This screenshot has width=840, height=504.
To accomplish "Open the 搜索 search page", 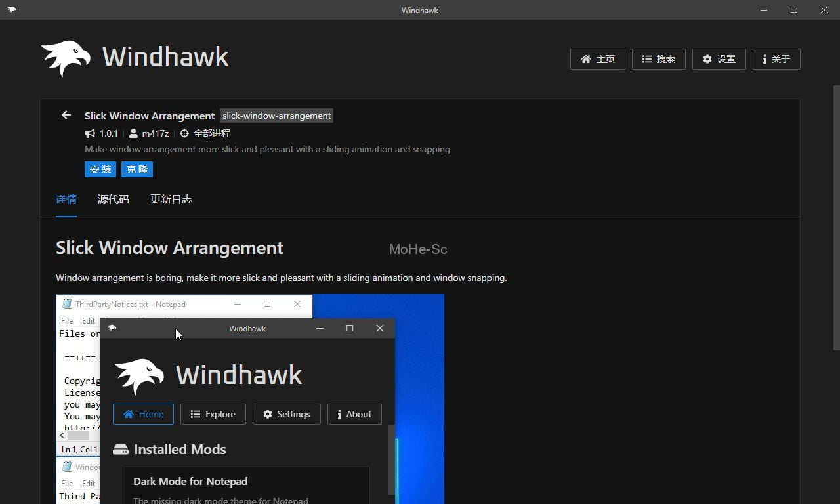I will pos(658,59).
